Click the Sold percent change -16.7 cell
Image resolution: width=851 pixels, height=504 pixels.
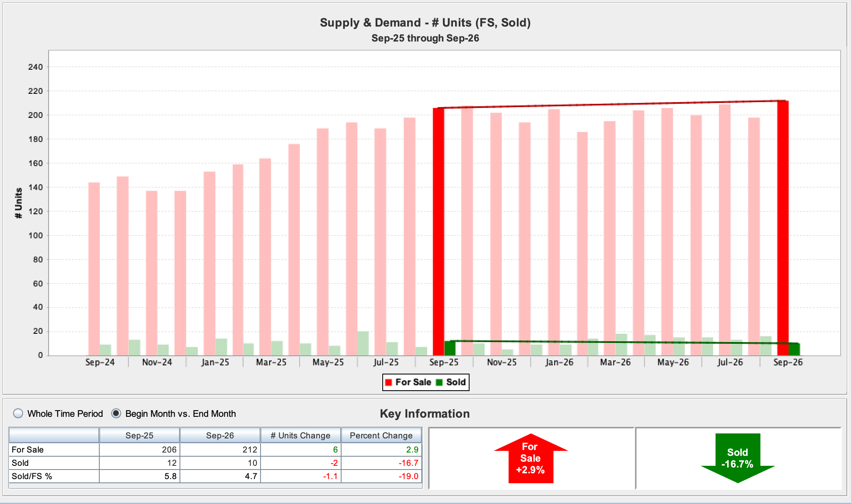click(381, 463)
